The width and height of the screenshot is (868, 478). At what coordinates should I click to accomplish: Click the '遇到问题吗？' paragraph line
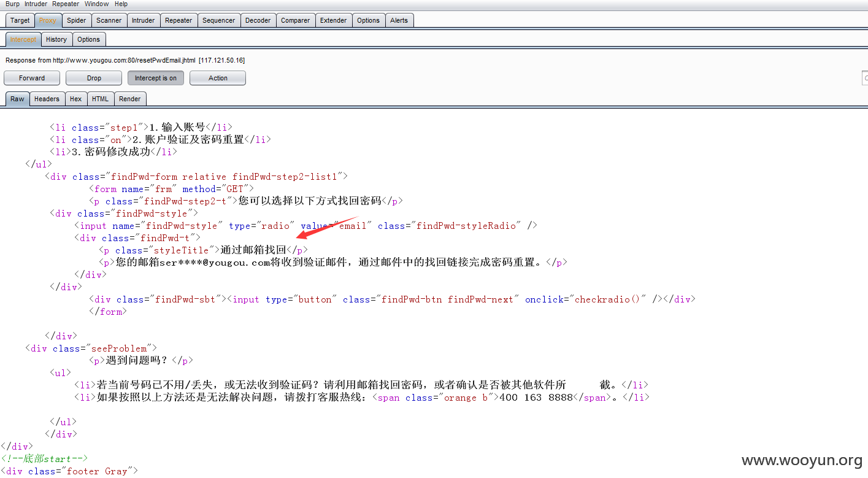tap(141, 361)
